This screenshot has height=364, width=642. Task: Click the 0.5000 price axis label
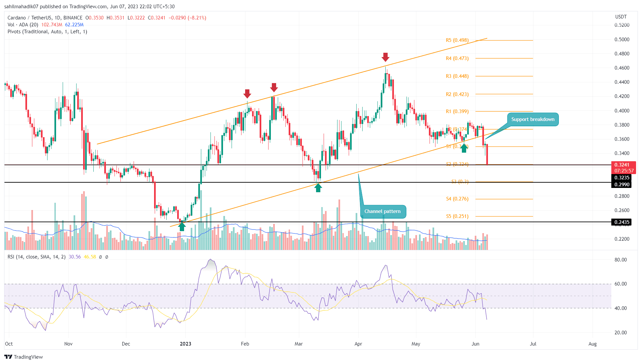tap(622, 40)
